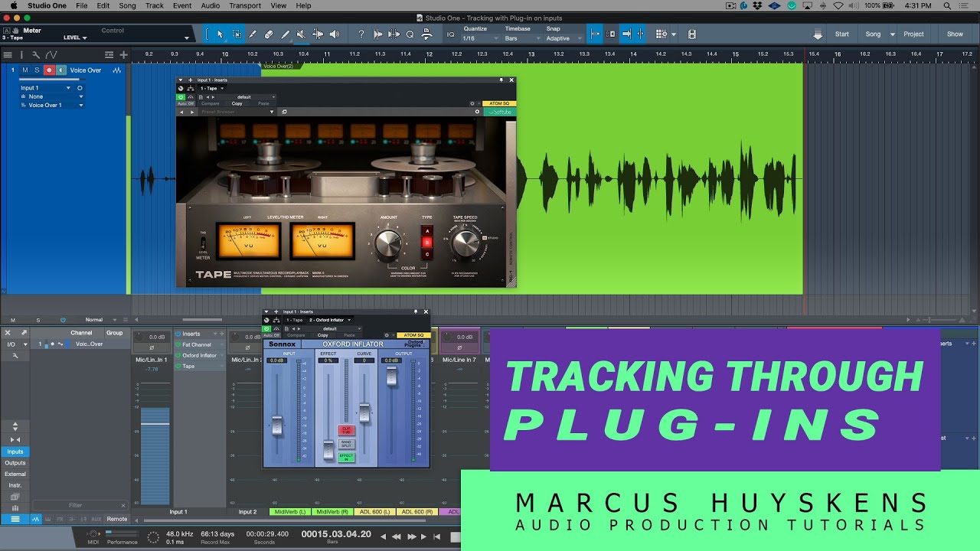Expand the Song page dropdown arrow
The image size is (980, 551).
892,34
